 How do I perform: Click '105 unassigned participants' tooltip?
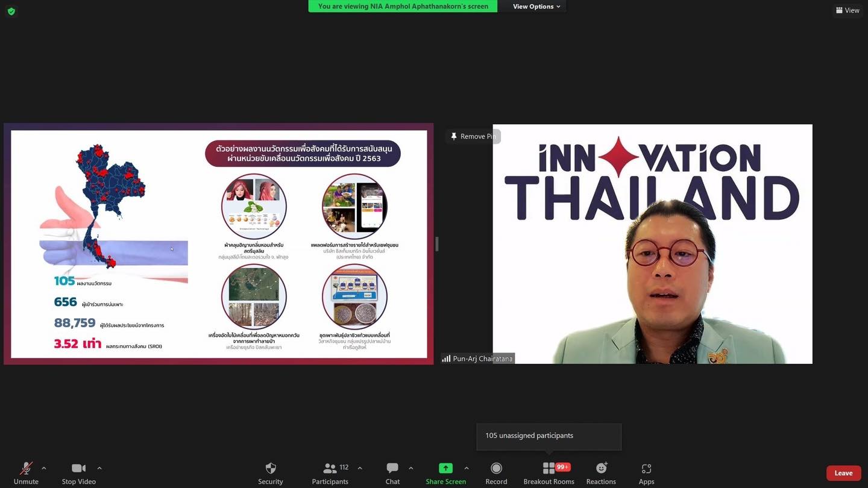click(x=549, y=436)
